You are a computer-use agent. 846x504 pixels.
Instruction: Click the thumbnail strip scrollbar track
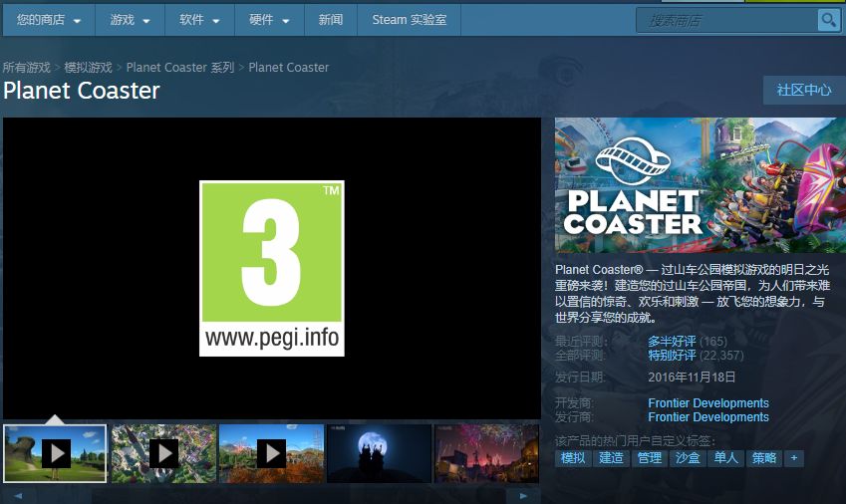click(x=271, y=495)
